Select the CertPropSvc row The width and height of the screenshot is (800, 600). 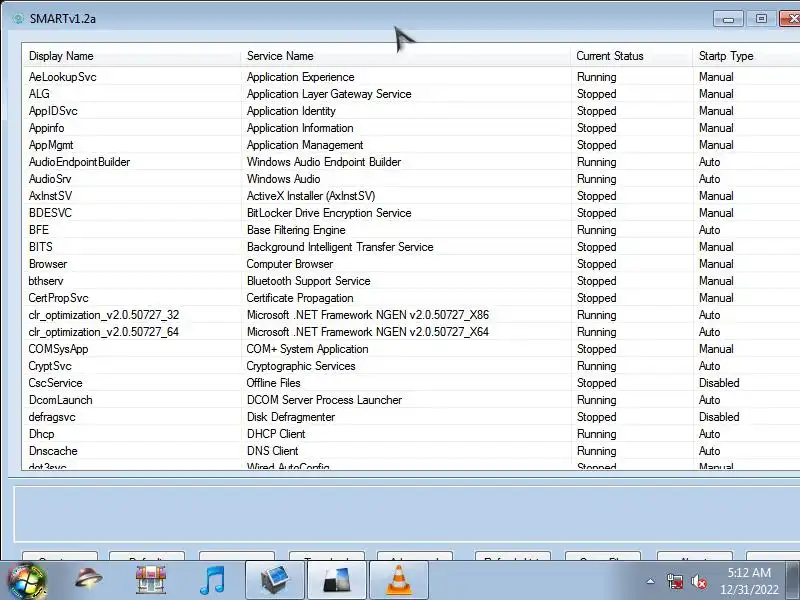(411, 298)
